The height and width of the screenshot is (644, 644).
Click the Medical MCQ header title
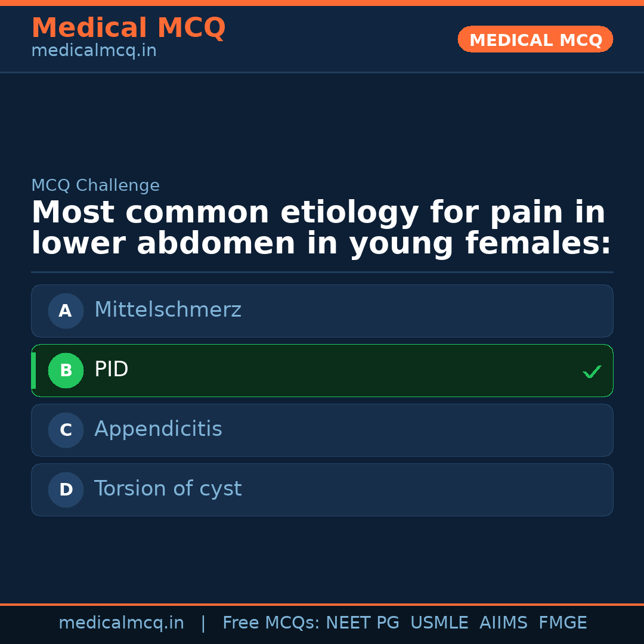tap(128, 28)
